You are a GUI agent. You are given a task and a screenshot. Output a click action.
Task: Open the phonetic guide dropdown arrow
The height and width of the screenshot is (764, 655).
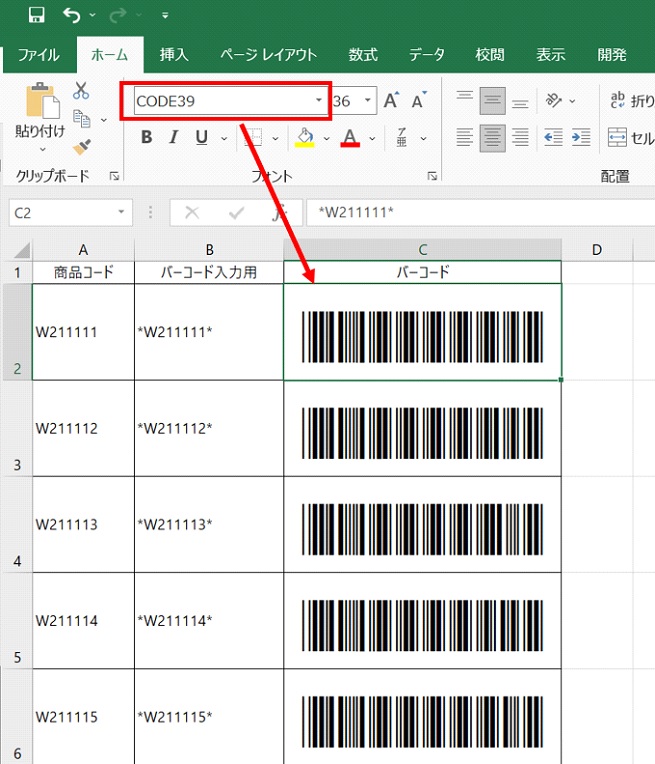tap(424, 139)
